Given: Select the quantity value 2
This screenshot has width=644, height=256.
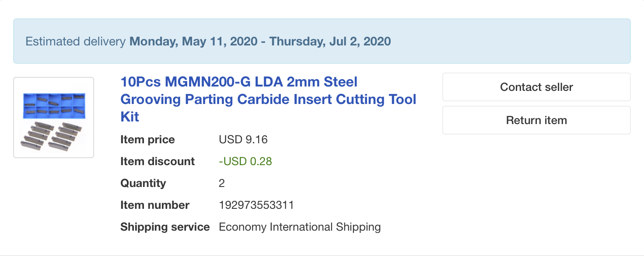Looking at the screenshot, I should click(x=222, y=183).
